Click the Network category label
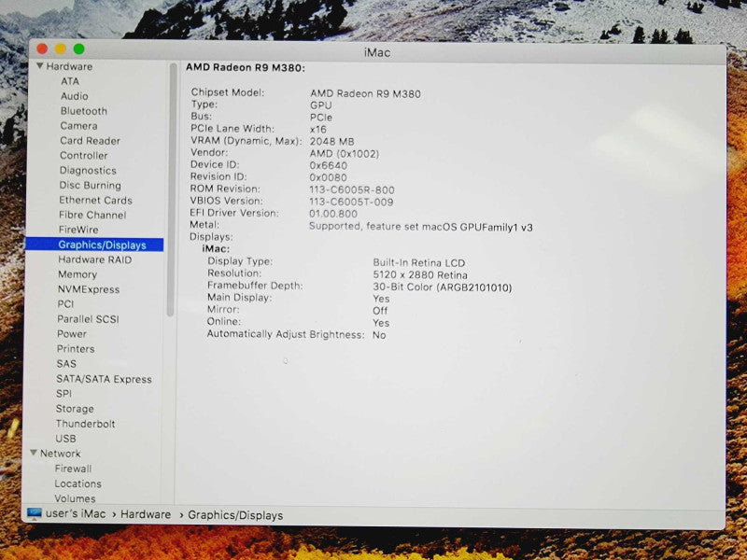 61,454
